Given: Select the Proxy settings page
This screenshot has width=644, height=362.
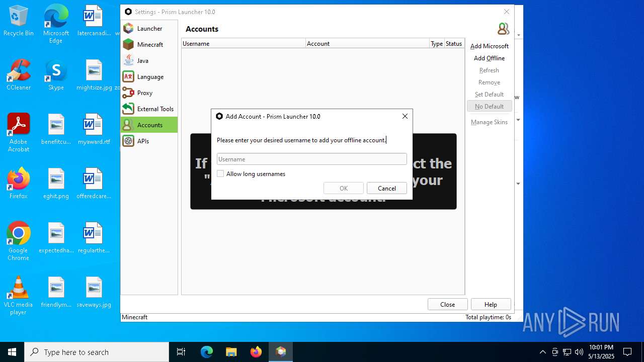Looking at the screenshot, I should pyautogui.click(x=149, y=93).
